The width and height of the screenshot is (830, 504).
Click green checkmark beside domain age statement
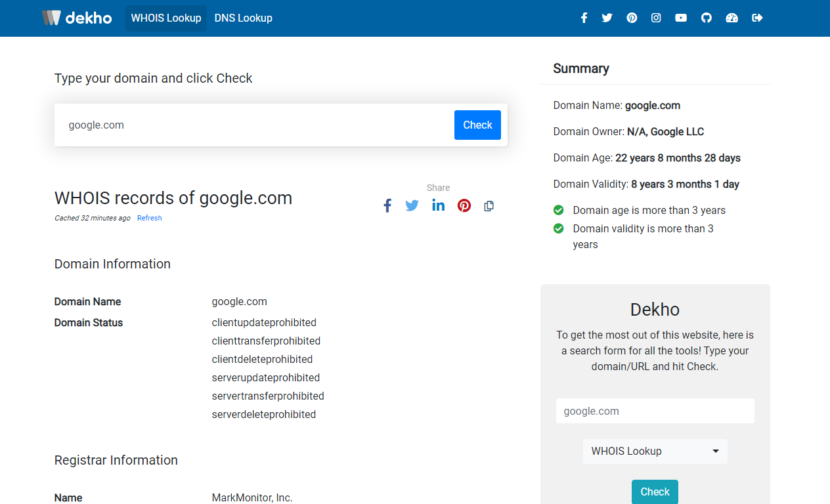tap(559, 210)
